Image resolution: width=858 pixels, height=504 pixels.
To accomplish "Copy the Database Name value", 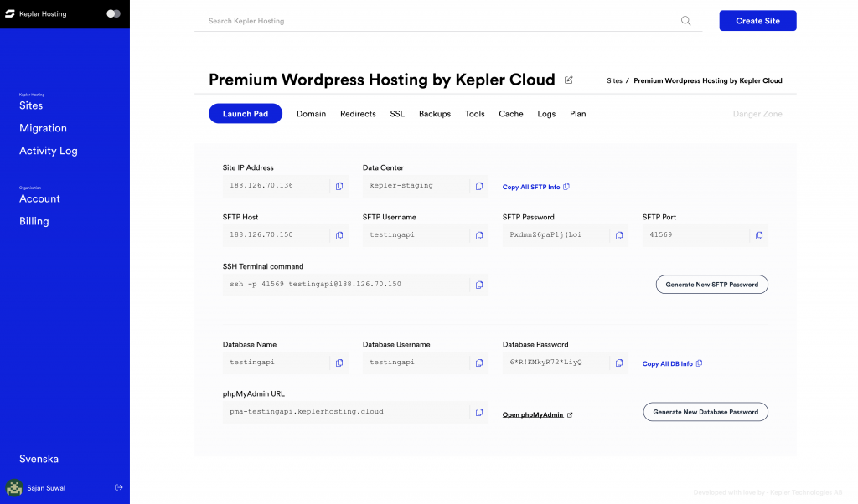I will tap(339, 363).
